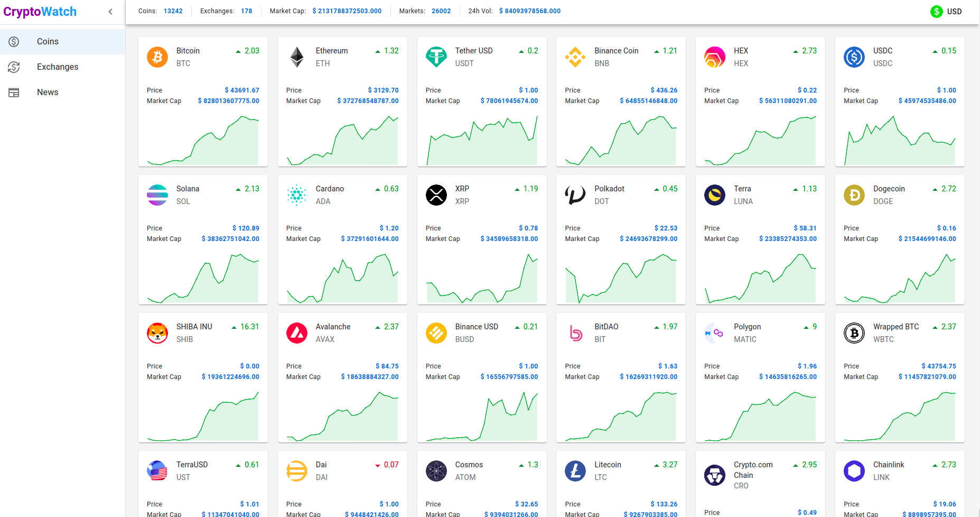
Task: Collapse the sidebar with the chevron arrow
Action: [x=110, y=12]
